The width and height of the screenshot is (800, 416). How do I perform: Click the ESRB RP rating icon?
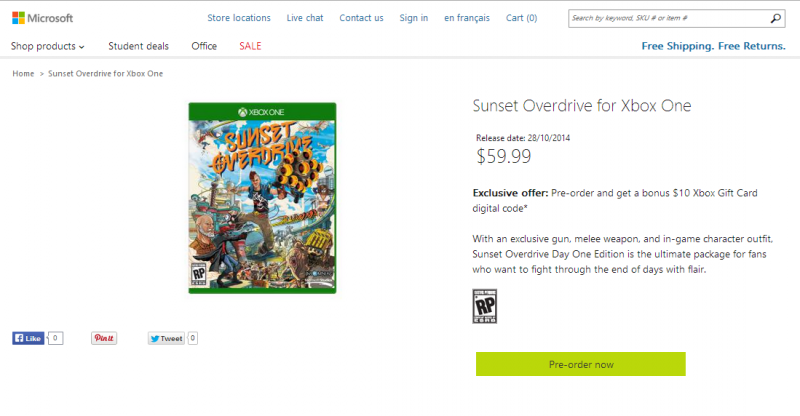485,306
